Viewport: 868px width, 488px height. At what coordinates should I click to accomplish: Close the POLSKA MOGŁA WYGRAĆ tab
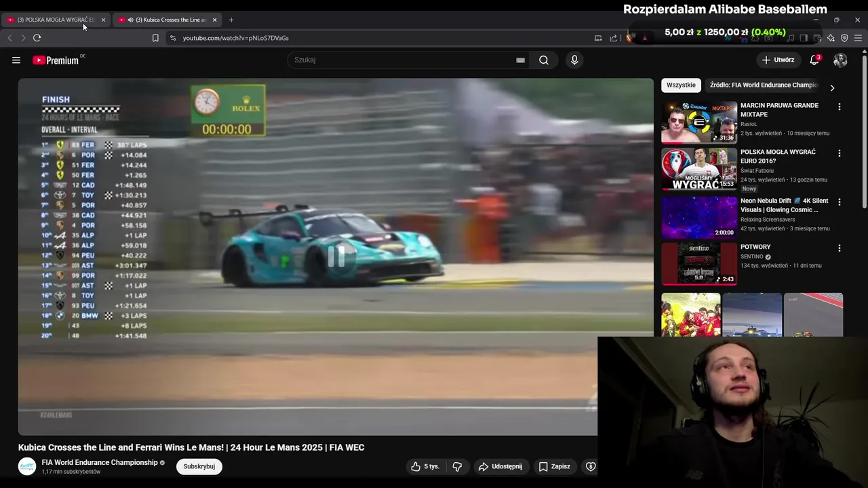click(103, 20)
